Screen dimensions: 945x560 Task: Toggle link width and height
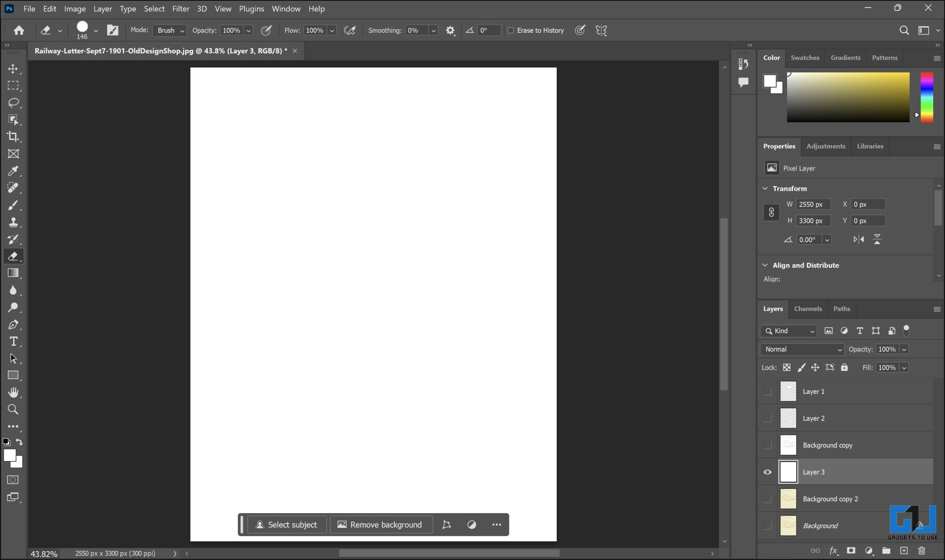pos(771,213)
